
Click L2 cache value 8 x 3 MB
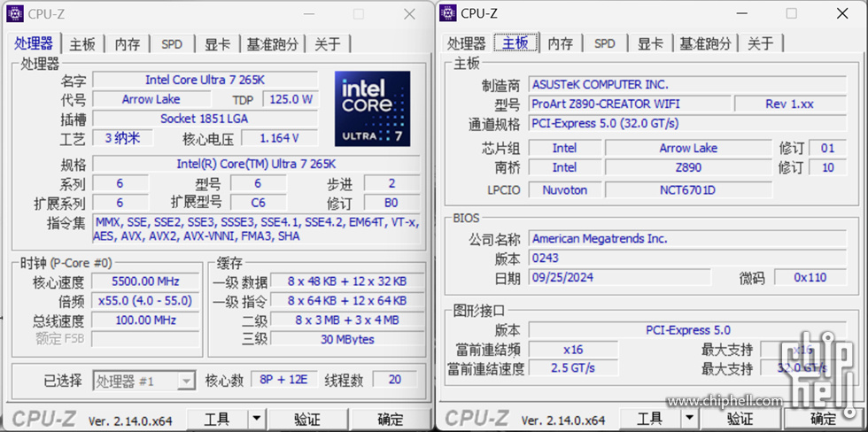(x=347, y=320)
